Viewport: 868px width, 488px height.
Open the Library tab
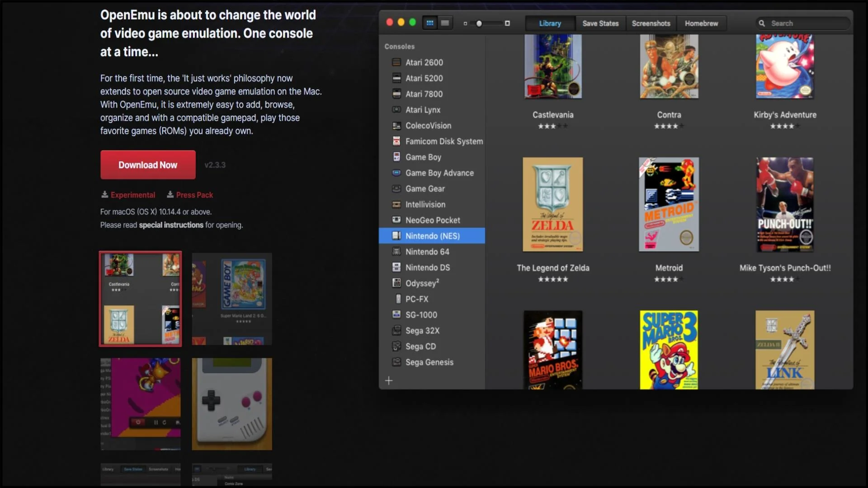[x=550, y=23]
